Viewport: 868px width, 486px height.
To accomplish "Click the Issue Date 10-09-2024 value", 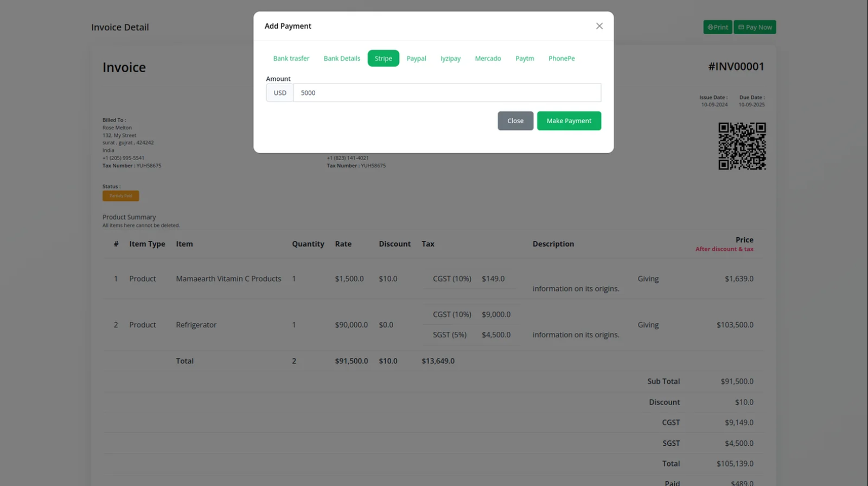I will [714, 105].
